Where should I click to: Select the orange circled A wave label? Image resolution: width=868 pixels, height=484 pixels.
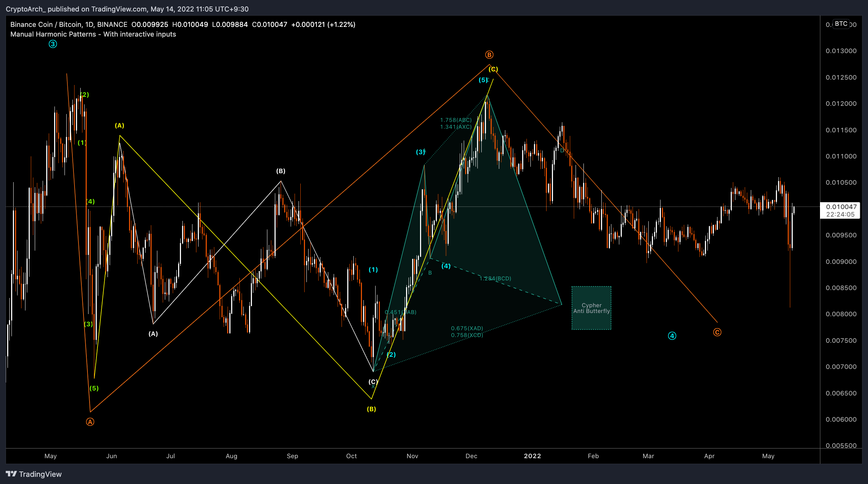tap(90, 422)
